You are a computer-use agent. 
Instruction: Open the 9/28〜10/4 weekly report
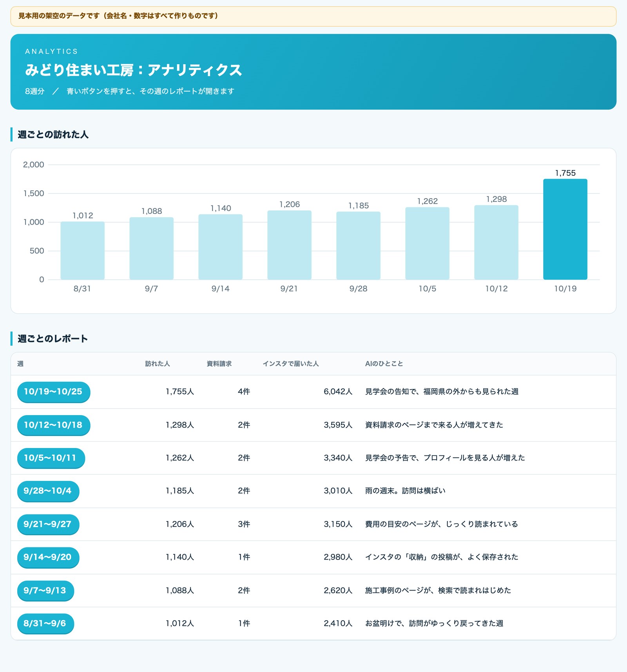[x=48, y=491]
